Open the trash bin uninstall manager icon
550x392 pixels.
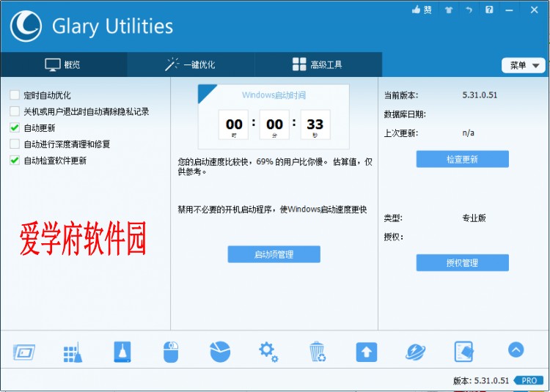pyautogui.click(x=318, y=352)
